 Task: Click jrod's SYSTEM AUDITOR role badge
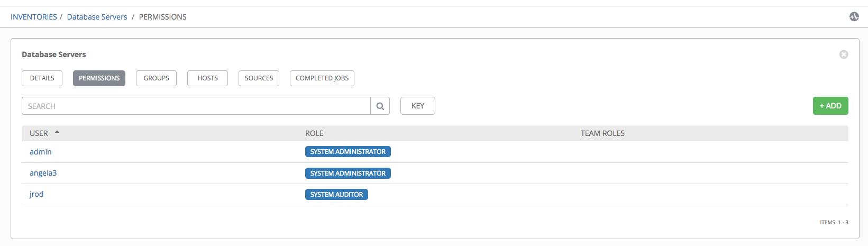(336, 195)
